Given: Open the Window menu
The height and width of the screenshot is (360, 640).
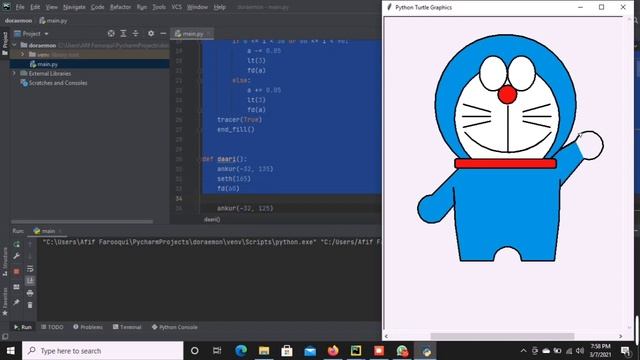Looking at the screenshot, I should [197, 7].
